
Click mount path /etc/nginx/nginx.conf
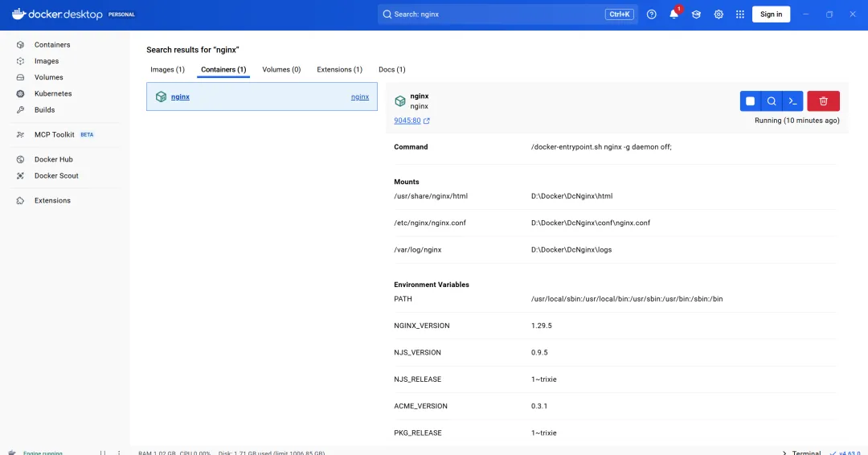click(430, 223)
